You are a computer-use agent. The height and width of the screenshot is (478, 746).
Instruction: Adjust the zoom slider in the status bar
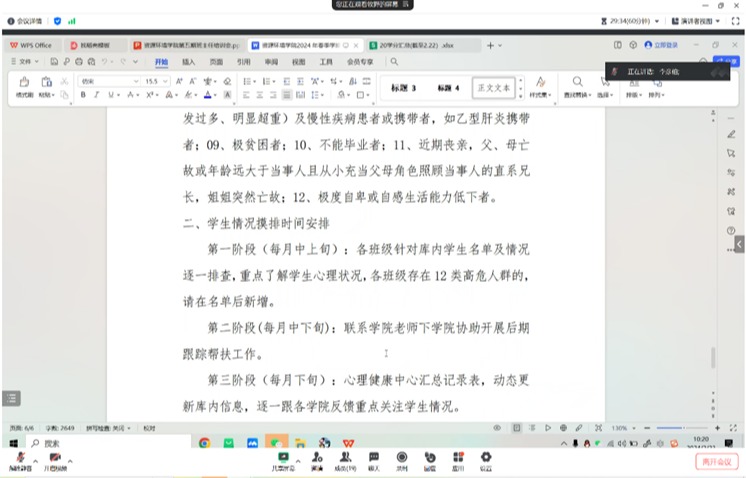point(682,427)
